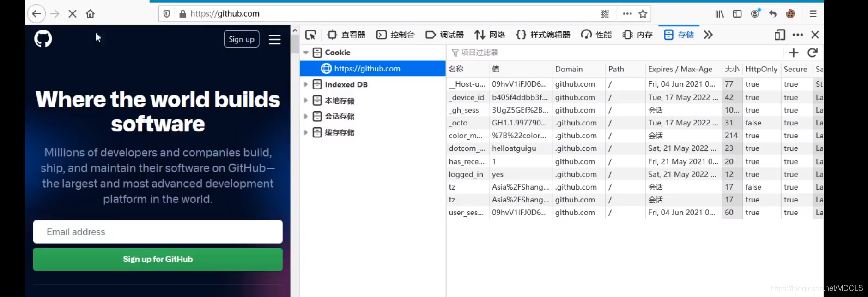Stop the page from loading
Screen dimensions: 868x297
tap(73, 14)
